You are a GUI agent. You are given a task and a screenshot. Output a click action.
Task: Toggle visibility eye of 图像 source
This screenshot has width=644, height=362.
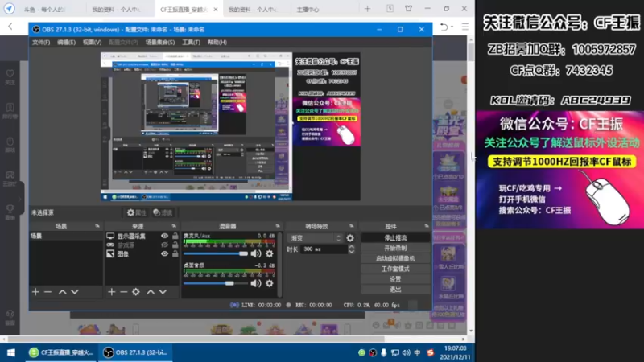pos(165,254)
